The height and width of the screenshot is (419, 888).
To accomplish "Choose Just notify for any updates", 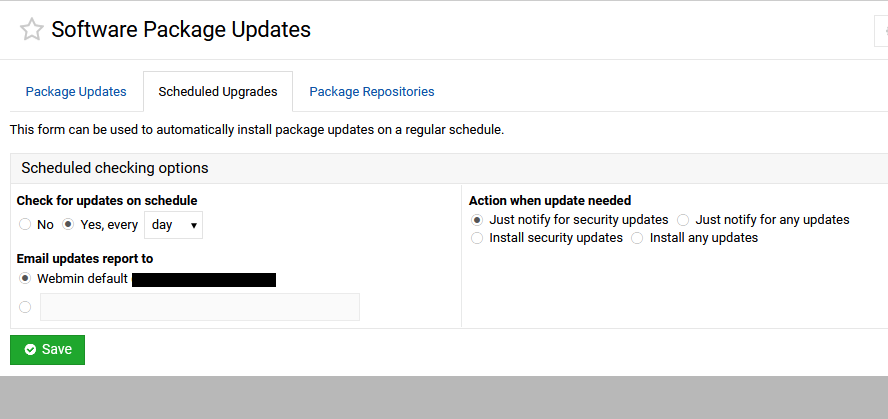I will pos(683,220).
